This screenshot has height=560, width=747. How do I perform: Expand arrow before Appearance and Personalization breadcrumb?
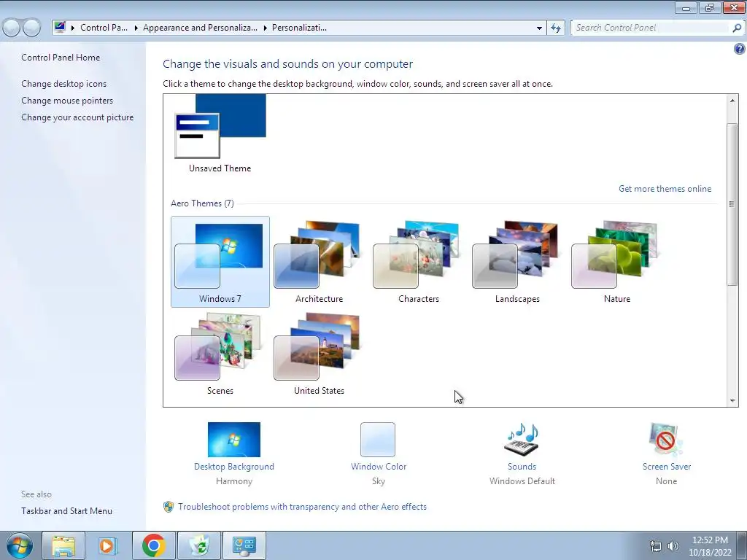click(136, 28)
